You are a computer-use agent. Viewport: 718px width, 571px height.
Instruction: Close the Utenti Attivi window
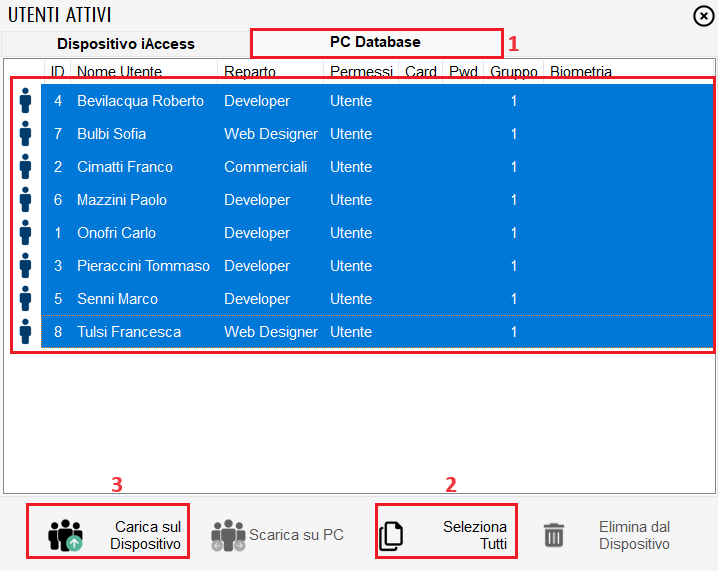pos(703,16)
